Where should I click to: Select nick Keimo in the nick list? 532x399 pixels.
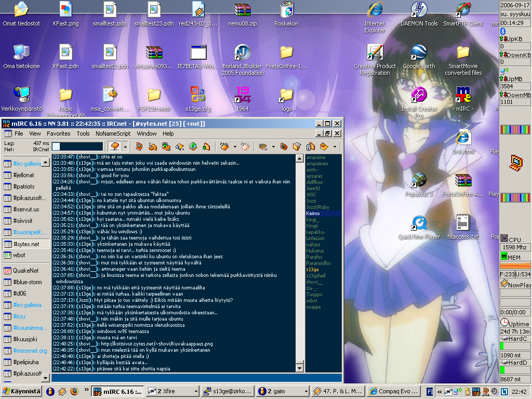coord(313,214)
